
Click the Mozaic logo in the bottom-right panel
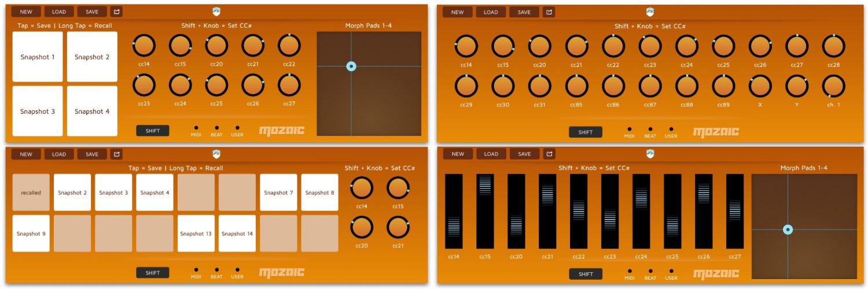tap(716, 274)
